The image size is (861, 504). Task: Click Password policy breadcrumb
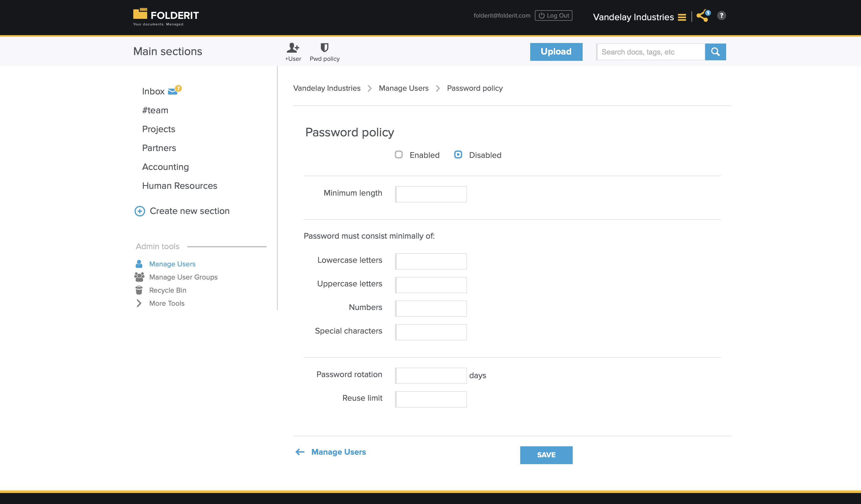point(475,88)
